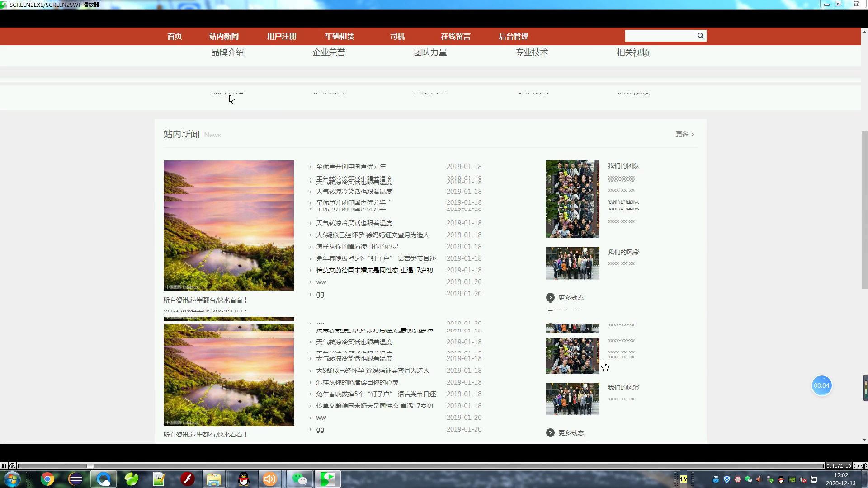Click the 我们的团队 title link
This screenshot has width=868, height=488.
click(623, 166)
